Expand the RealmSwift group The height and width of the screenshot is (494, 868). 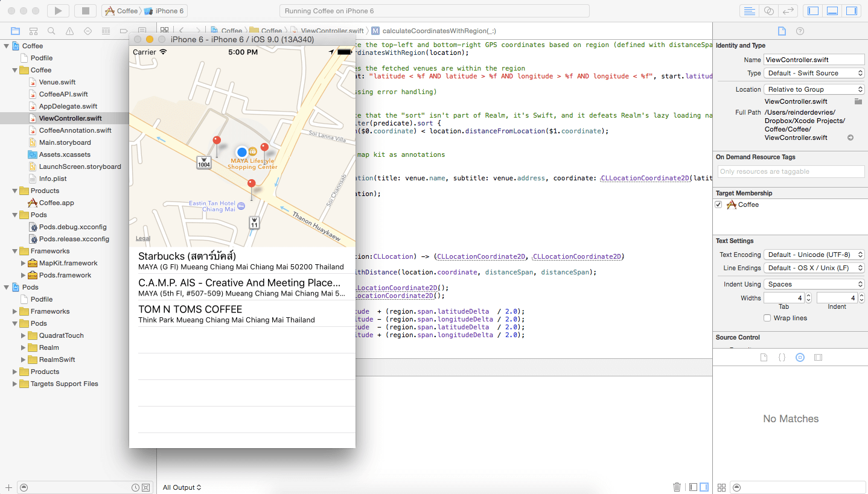point(23,359)
